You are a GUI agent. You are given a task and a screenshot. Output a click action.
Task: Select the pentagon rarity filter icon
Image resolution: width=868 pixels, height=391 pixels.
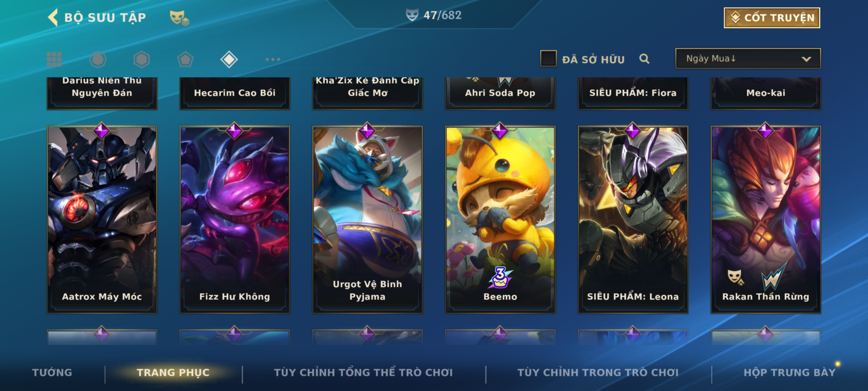(185, 59)
